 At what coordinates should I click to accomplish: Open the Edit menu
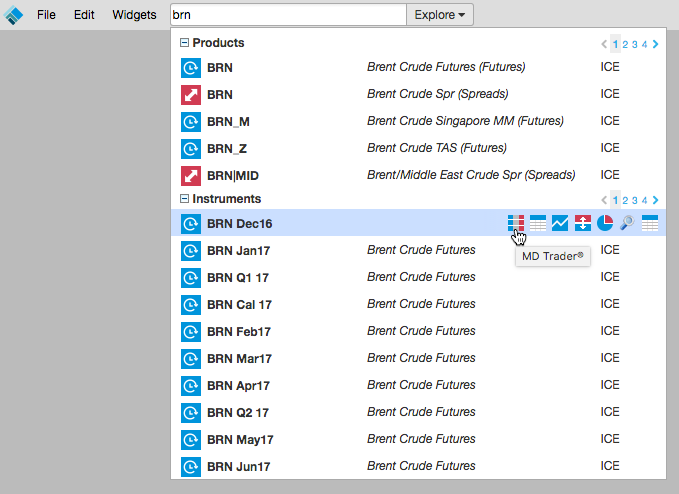coord(84,15)
